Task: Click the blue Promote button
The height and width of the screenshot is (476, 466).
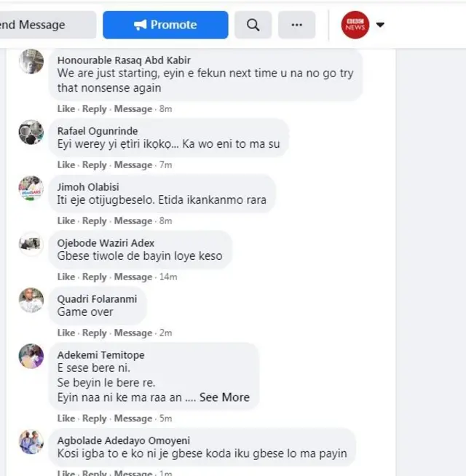Action: (165, 25)
